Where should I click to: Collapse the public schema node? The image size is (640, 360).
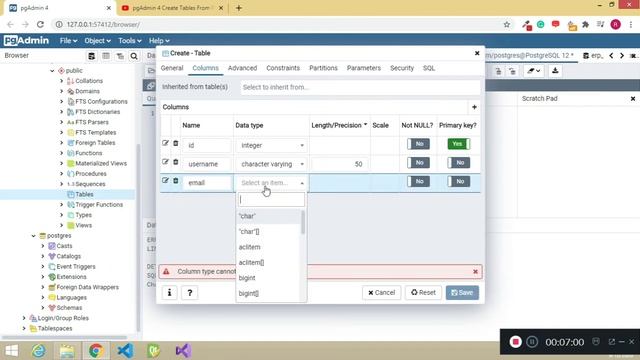click(x=52, y=71)
